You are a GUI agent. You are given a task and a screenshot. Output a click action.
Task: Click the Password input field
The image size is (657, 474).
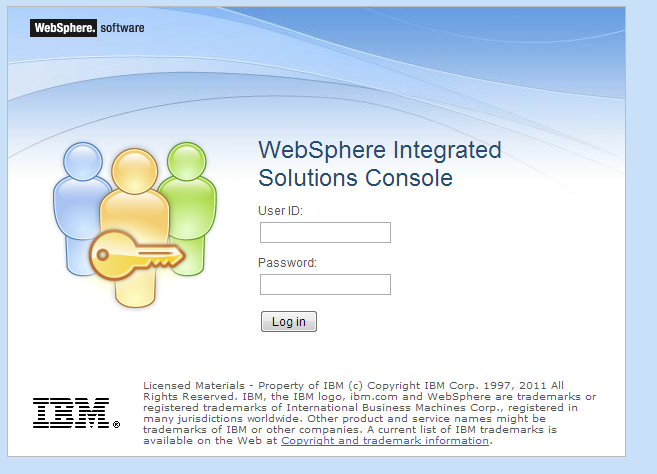point(325,285)
